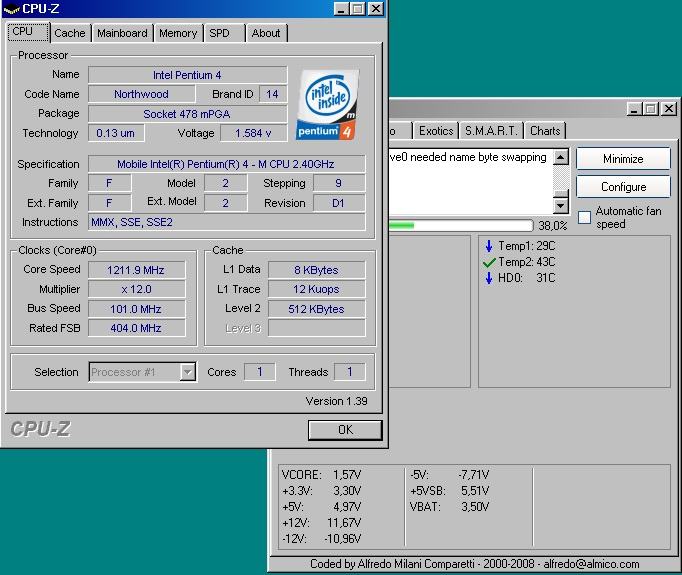682x575 pixels.
Task: Click the -5V reading -7,71V
Action: point(474,475)
